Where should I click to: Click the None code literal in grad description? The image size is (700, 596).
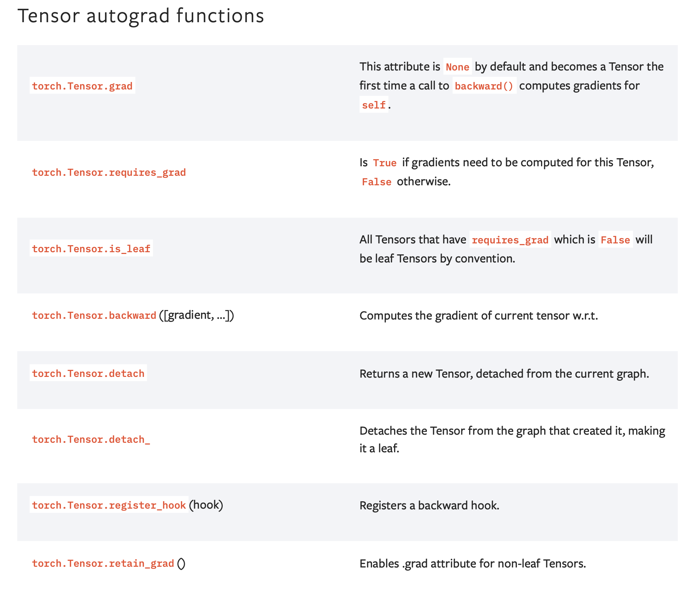(x=457, y=67)
